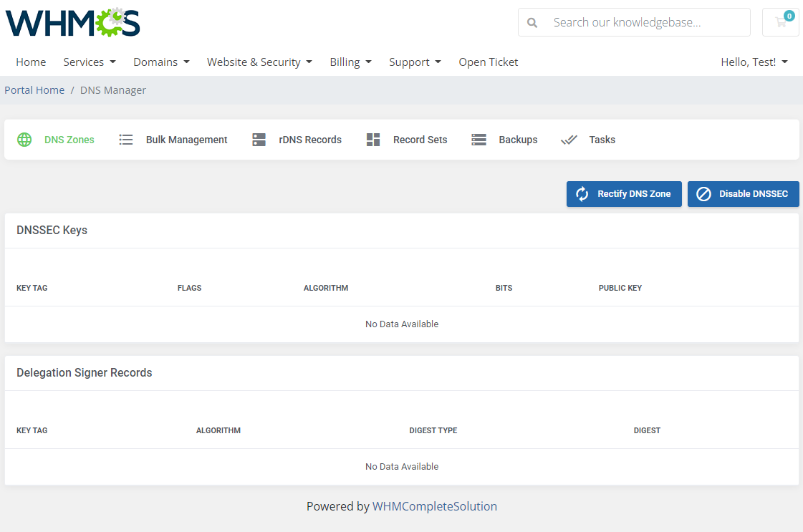Click the Record Sets grid icon
The height and width of the screenshot is (532, 803).
[373, 140]
